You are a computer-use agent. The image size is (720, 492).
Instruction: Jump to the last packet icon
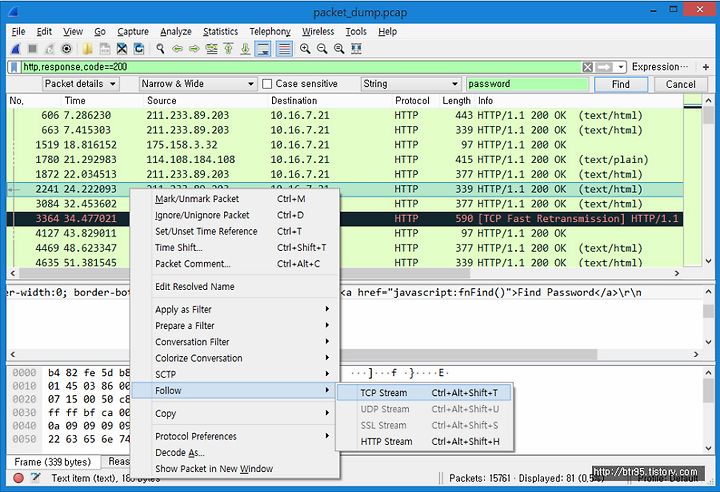245,49
